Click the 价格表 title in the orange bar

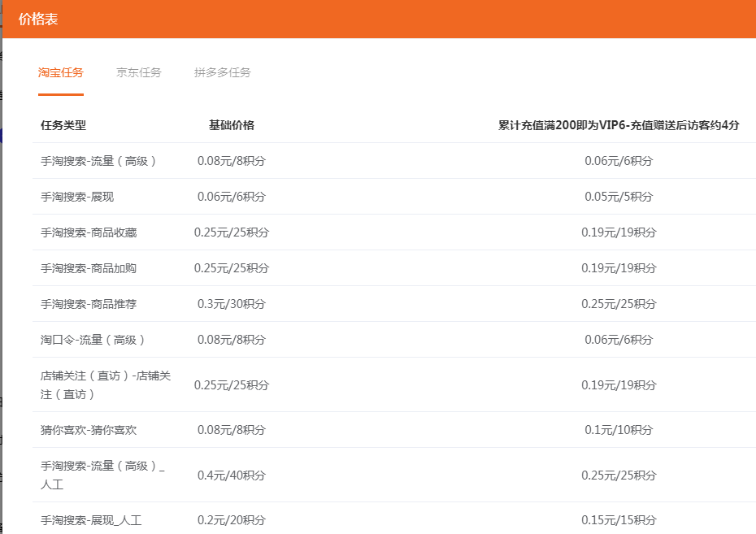point(38,19)
